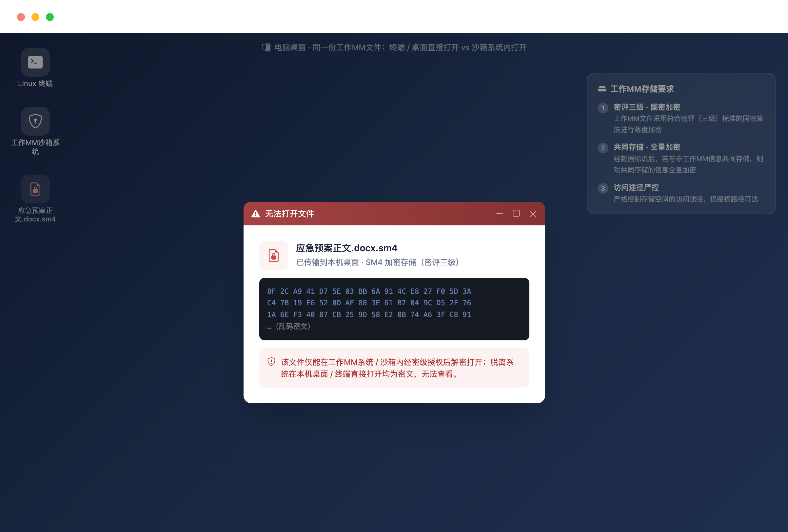Click the desktop monitor icon in header caption

[266, 47]
